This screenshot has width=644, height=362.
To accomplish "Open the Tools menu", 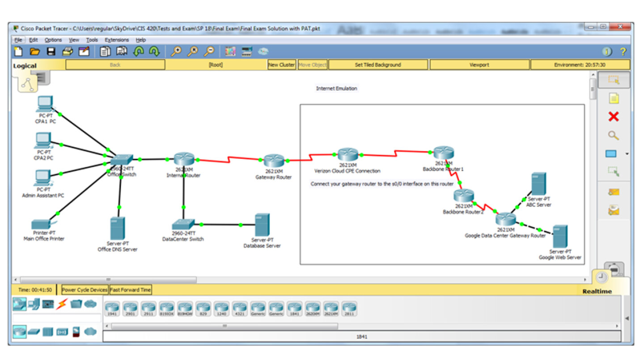I will click(92, 40).
